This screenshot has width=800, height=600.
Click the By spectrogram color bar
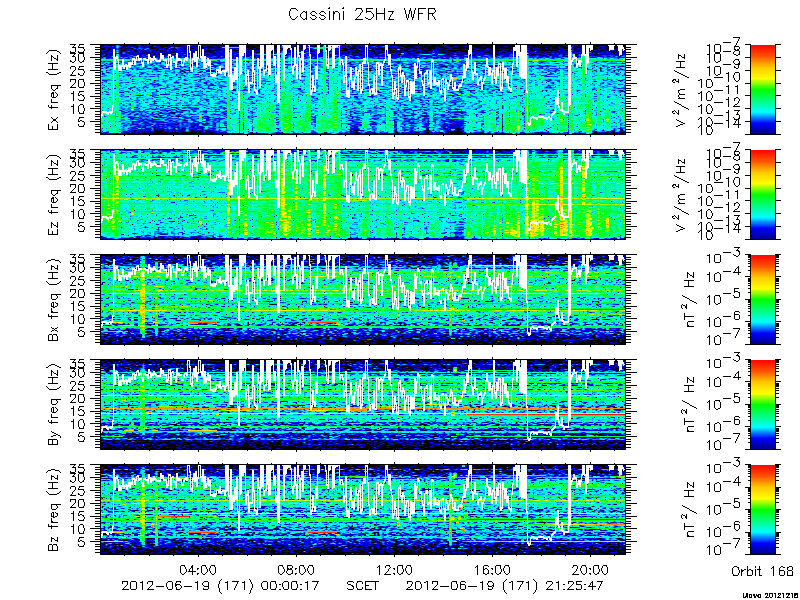762,405
